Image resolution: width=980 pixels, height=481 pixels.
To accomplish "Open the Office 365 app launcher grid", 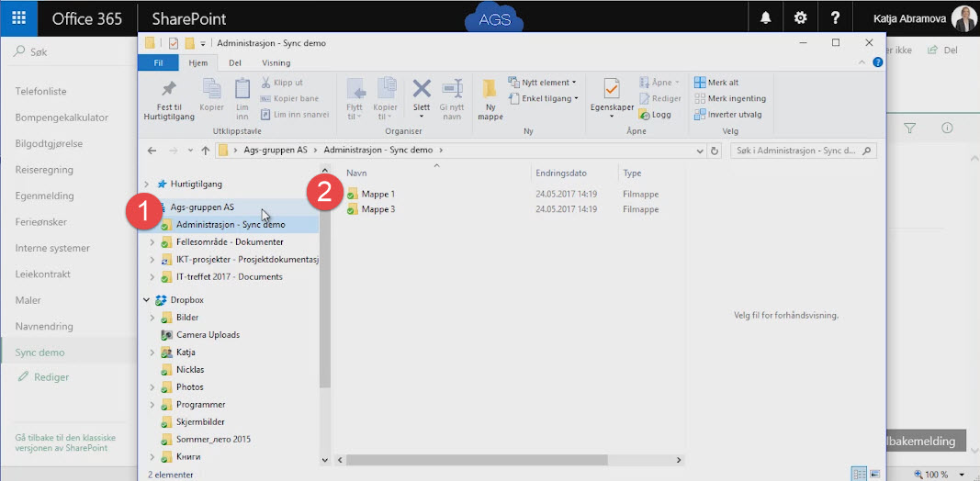I will point(18,18).
